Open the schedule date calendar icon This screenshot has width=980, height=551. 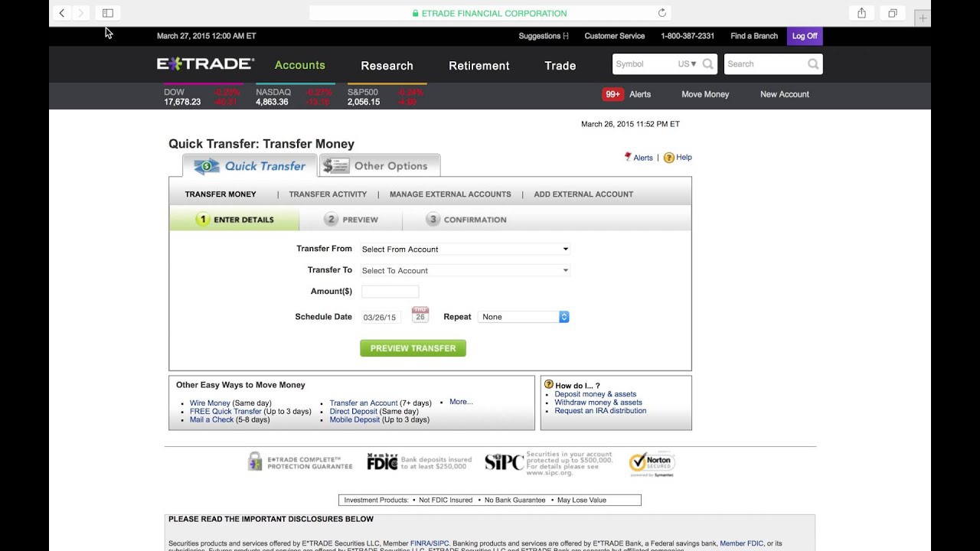pos(420,315)
